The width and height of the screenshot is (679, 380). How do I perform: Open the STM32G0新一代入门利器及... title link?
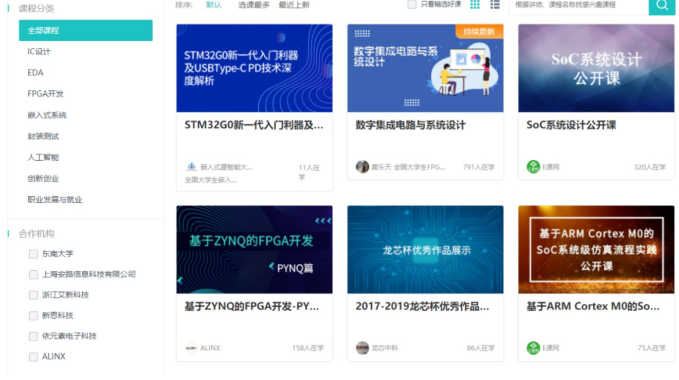(254, 125)
